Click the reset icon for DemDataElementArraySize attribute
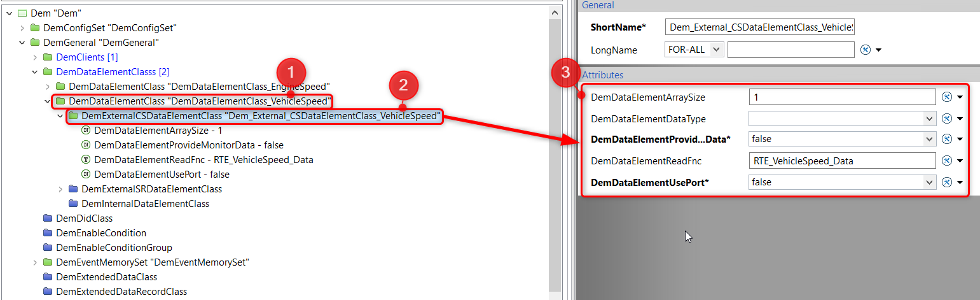This screenshot has width=980, height=300. coord(946,97)
